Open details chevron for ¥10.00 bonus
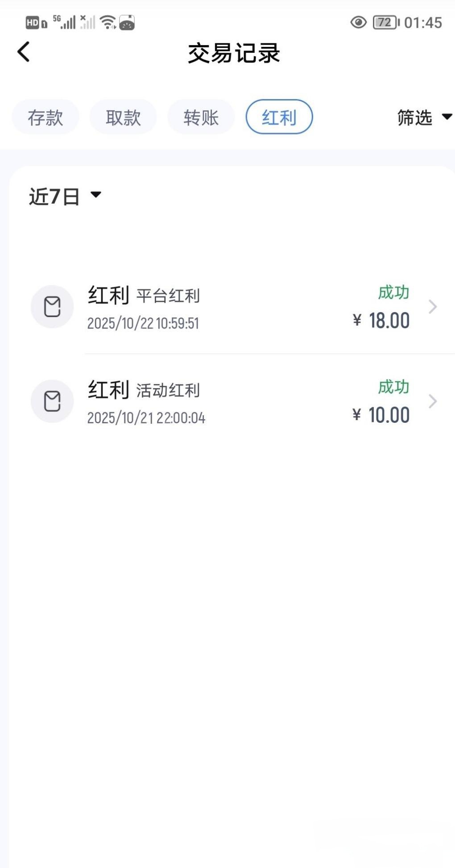This screenshot has width=455, height=868. coord(432,401)
